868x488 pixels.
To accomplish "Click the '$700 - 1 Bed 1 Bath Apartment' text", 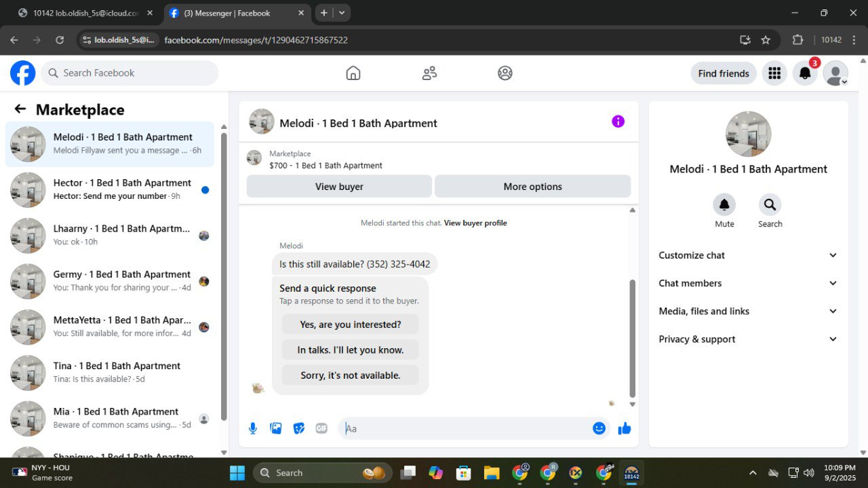I will pyautogui.click(x=325, y=166).
